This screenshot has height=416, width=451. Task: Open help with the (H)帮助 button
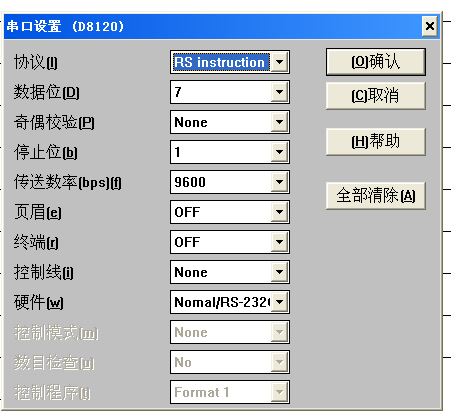point(376,142)
